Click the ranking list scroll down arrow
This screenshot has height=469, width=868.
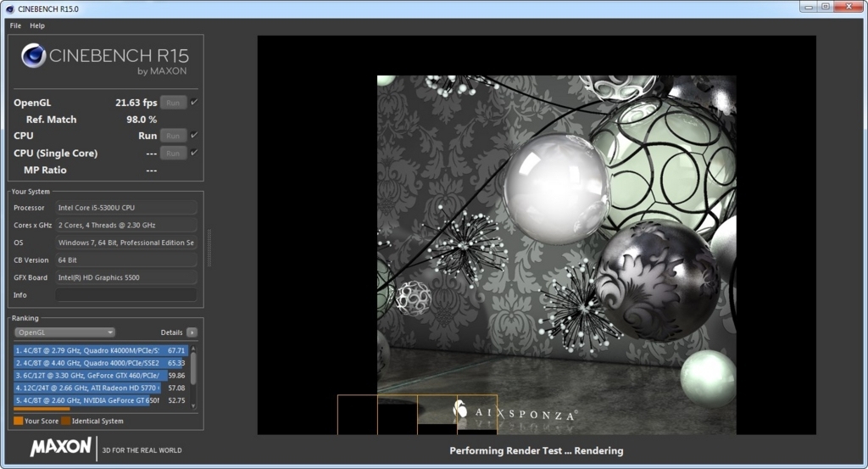pos(193,405)
